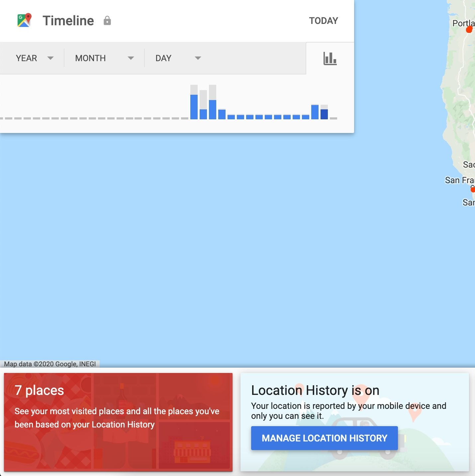Viewport: 475px width, 476px height.
Task: Click the lock icon beside Timeline
Action: pos(107,21)
